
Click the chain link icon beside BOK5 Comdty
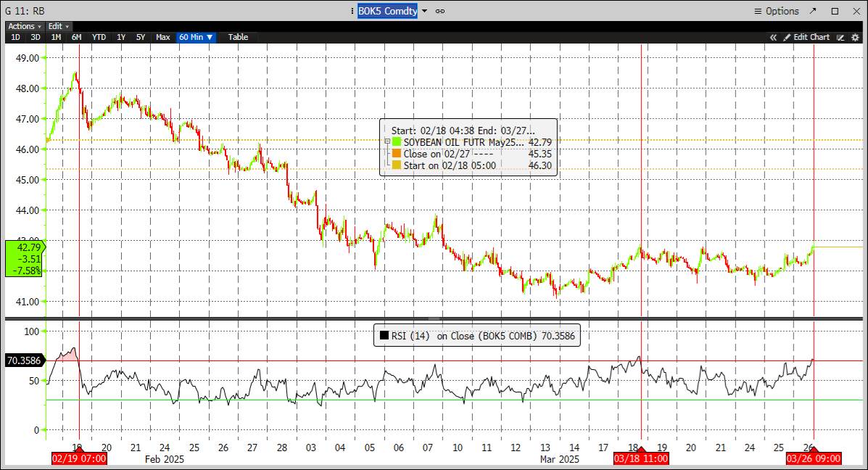coord(441,11)
